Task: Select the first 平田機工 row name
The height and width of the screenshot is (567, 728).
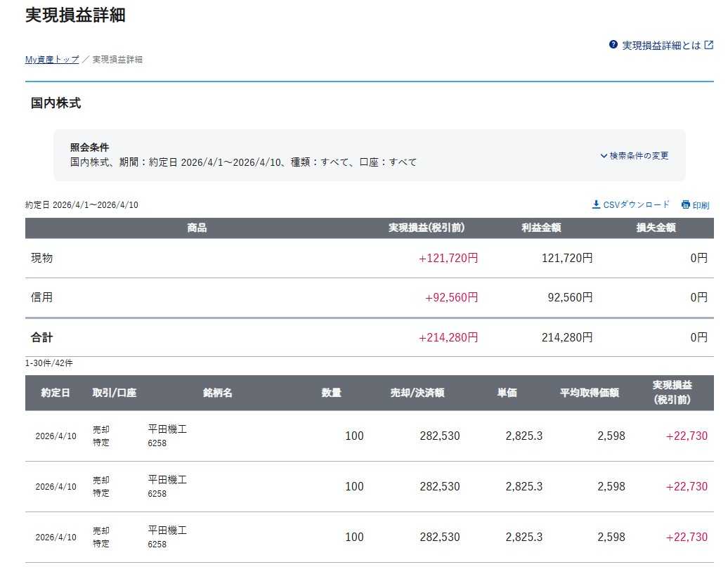Action: point(167,429)
